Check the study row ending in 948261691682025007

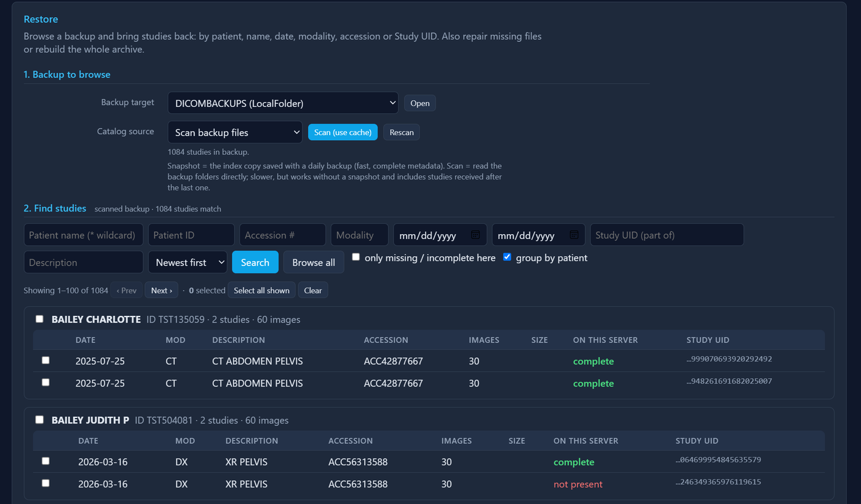tap(46, 382)
